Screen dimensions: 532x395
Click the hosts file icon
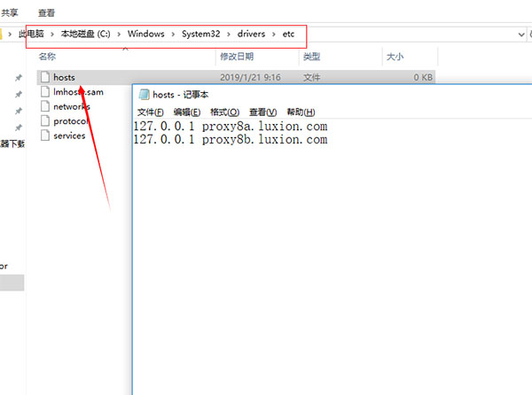[45, 77]
